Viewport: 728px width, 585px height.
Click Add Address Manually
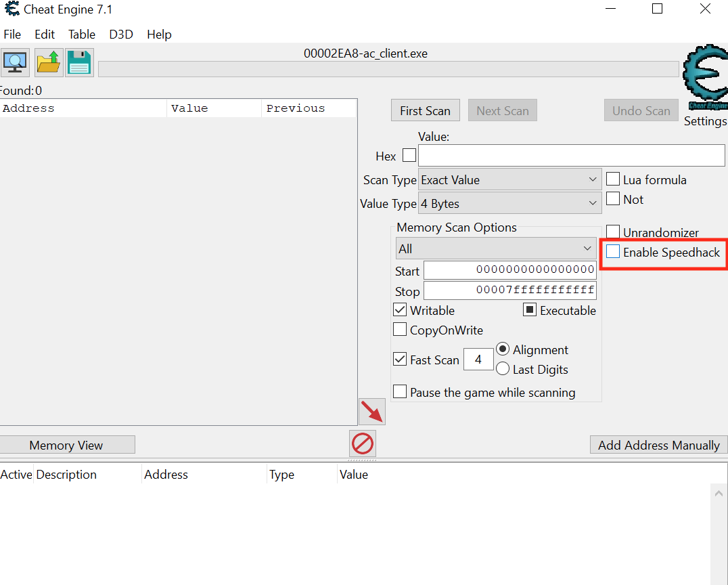click(659, 445)
